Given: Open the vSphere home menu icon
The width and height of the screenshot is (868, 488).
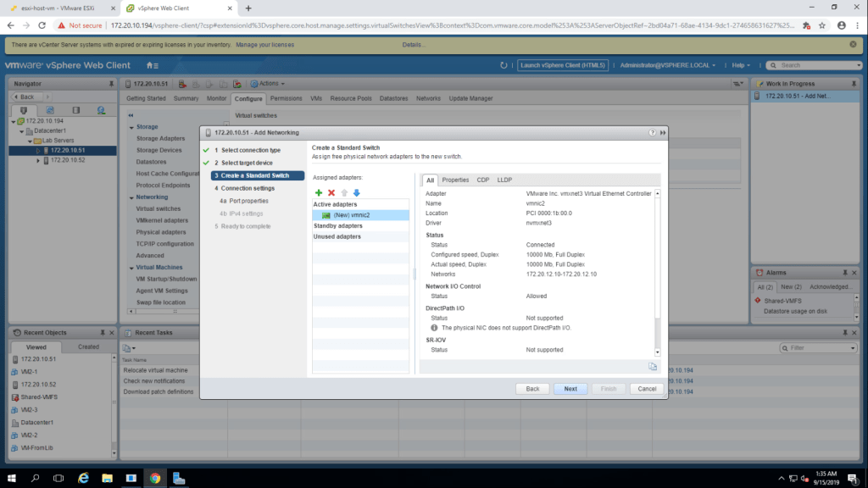Looking at the screenshot, I should (152, 65).
